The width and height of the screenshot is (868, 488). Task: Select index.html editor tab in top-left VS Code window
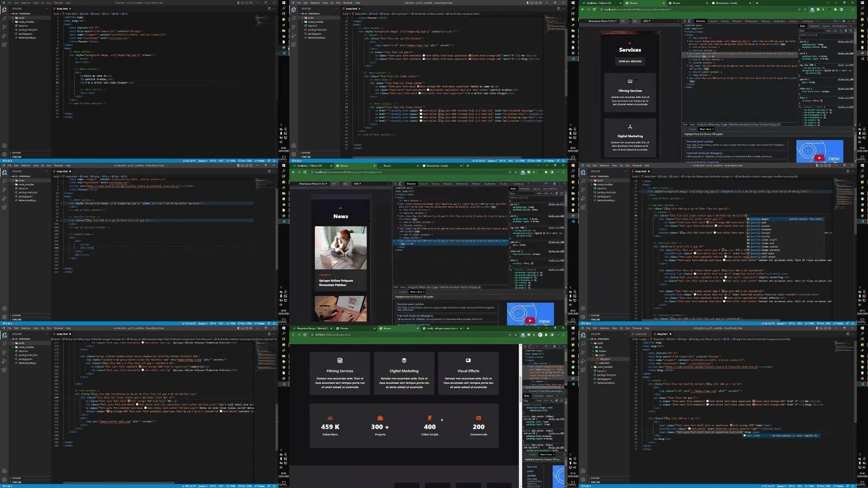click(62, 9)
